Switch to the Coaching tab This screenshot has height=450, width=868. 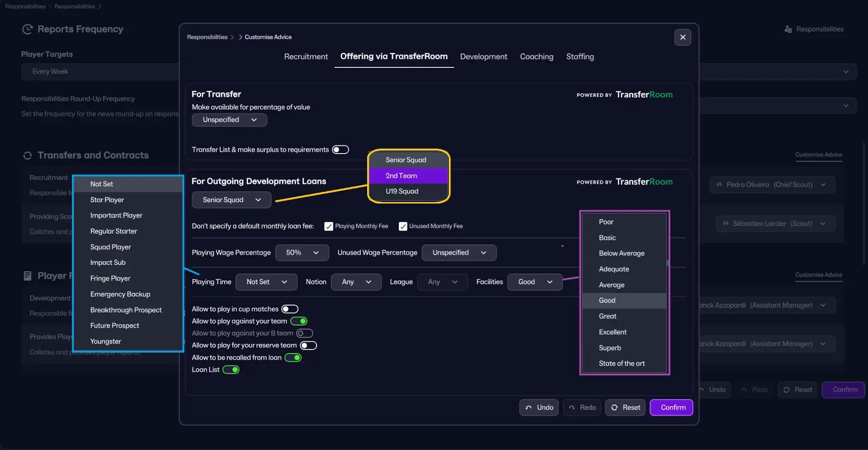(537, 57)
